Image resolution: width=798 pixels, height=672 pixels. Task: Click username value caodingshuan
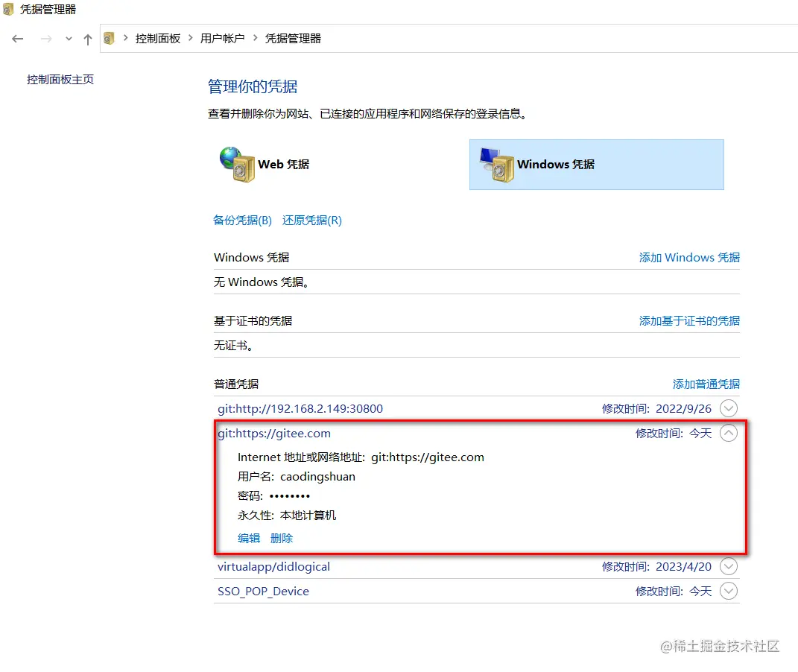[x=317, y=477]
